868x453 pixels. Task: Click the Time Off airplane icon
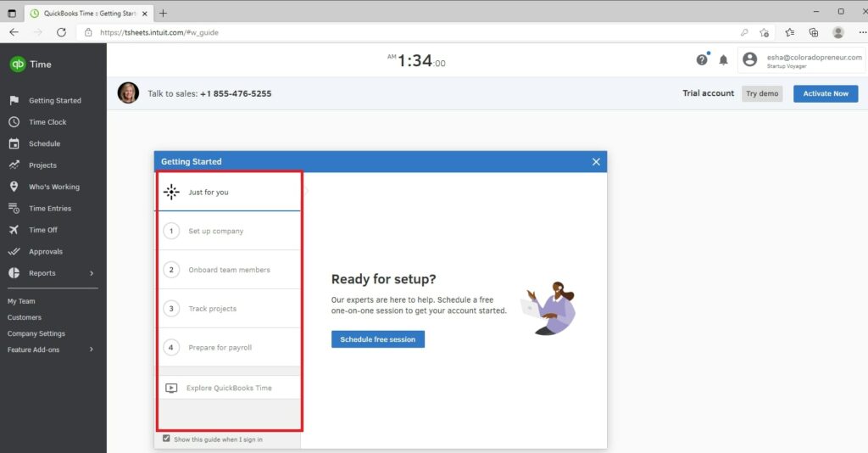(14, 230)
